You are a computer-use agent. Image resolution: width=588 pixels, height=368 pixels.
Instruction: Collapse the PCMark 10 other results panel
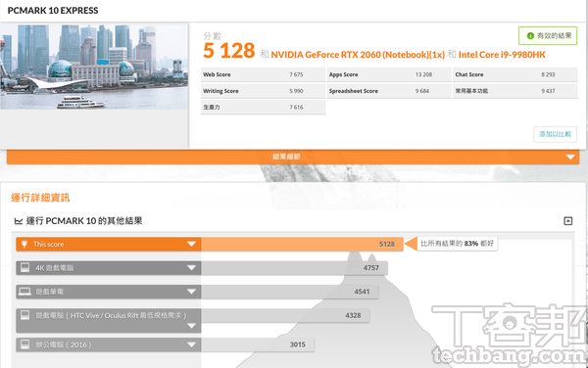click(x=567, y=221)
